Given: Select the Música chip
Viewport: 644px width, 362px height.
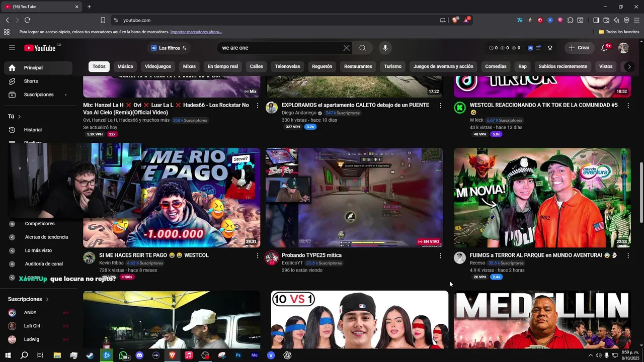Looking at the screenshot, I should coord(125,66).
